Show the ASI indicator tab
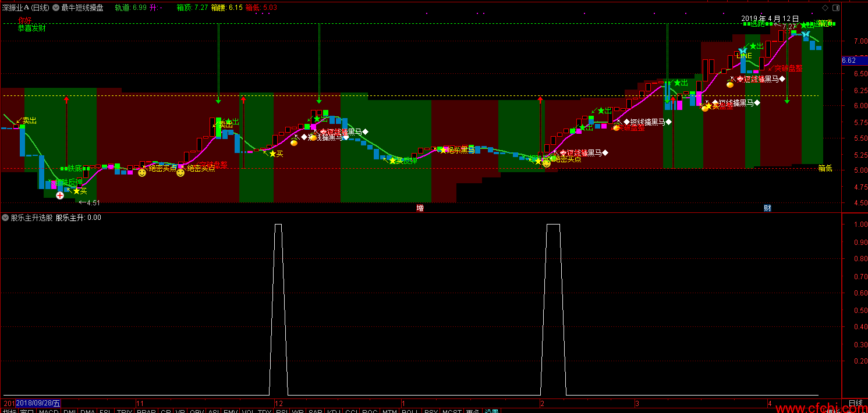 [213, 410]
